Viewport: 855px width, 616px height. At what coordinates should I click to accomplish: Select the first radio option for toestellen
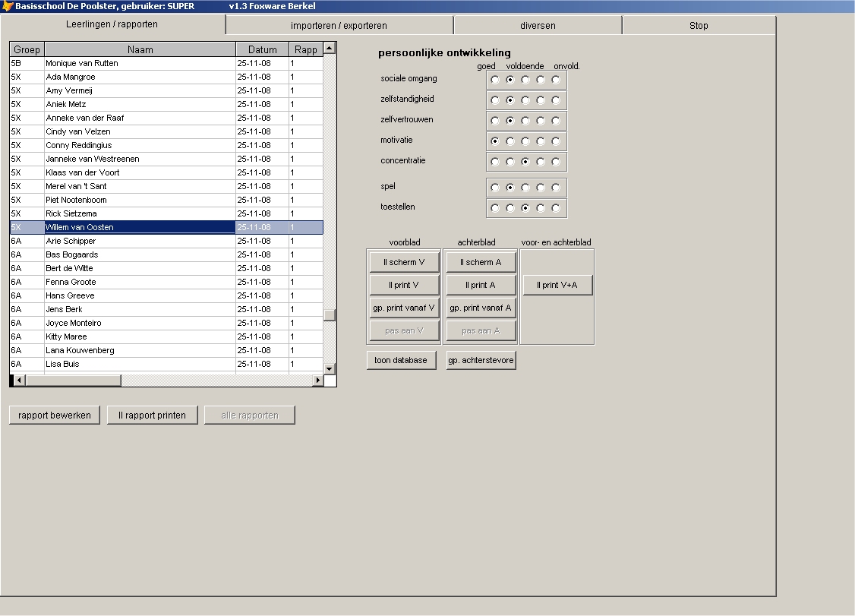click(495, 208)
